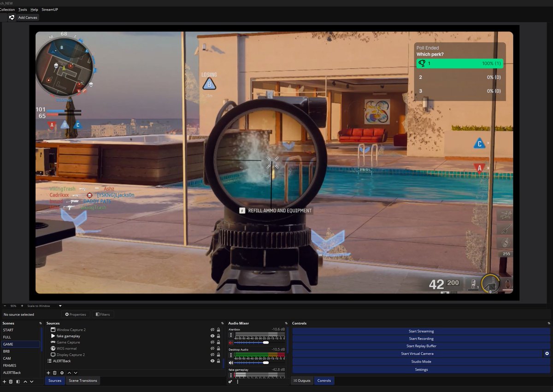The height and width of the screenshot is (392, 553).
Task: Move source up in Sources list
Action: coord(69,373)
